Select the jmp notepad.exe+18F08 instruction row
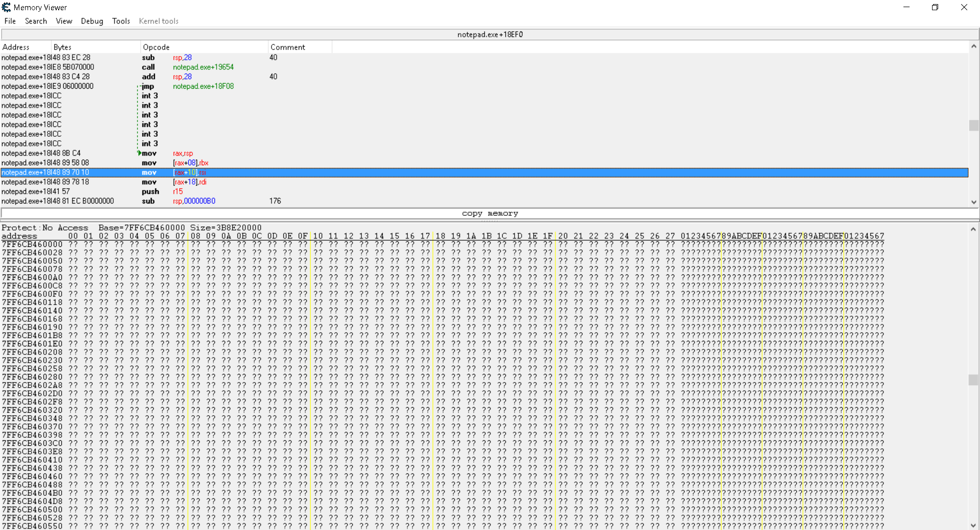 tap(204, 86)
